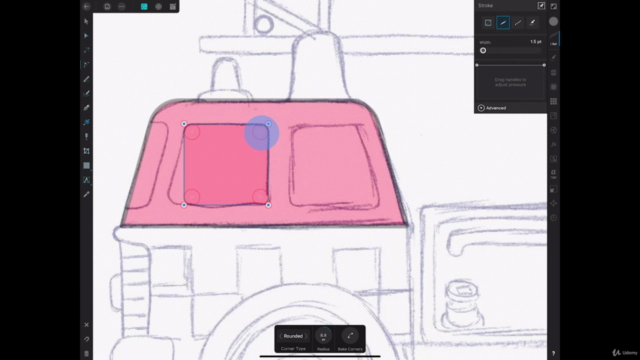Switch to the Pixel persona
The height and width of the screenshot is (360, 640).
click(158, 7)
